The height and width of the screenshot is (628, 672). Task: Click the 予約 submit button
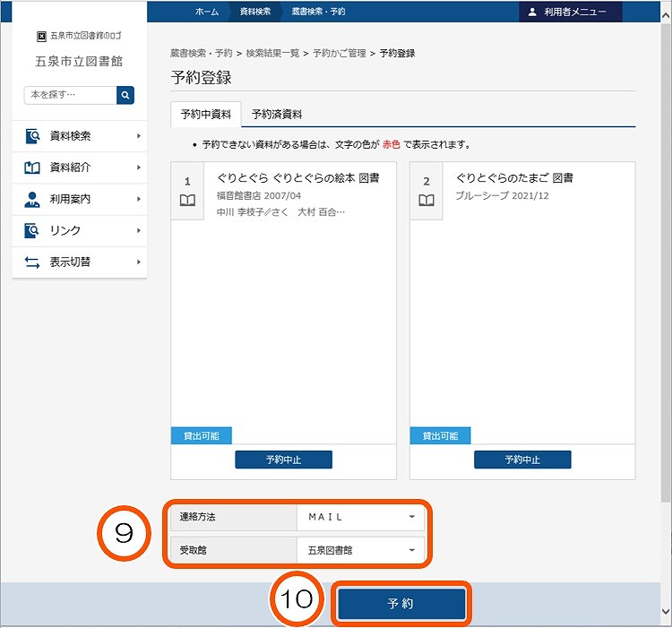401,604
